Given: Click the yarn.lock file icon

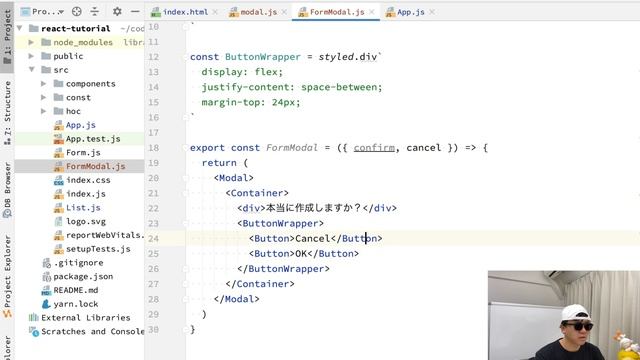Looking at the screenshot, I should click(x=46, y=304).
